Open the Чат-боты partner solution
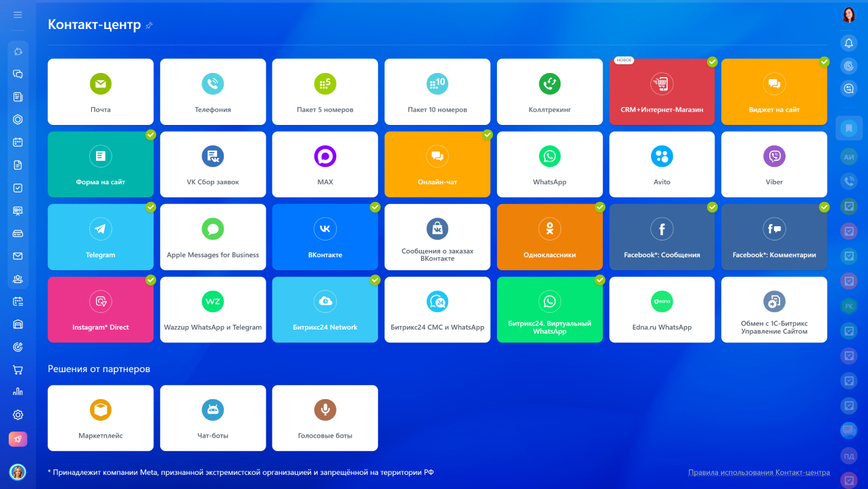The height and width of the screenshot is (489, 868). 212,418
